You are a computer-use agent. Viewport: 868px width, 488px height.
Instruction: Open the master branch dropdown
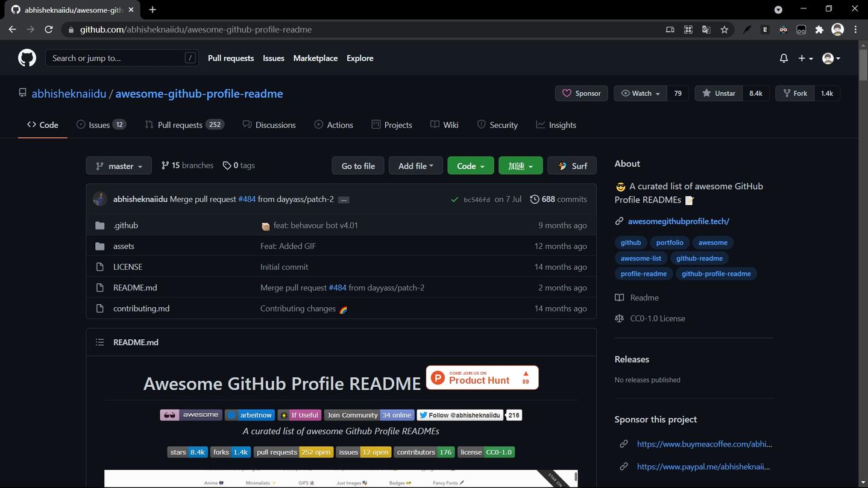[x=119, y=166]
